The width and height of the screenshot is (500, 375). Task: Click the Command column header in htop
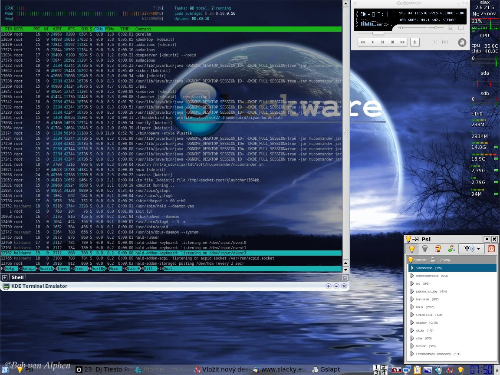coord(143,29)
